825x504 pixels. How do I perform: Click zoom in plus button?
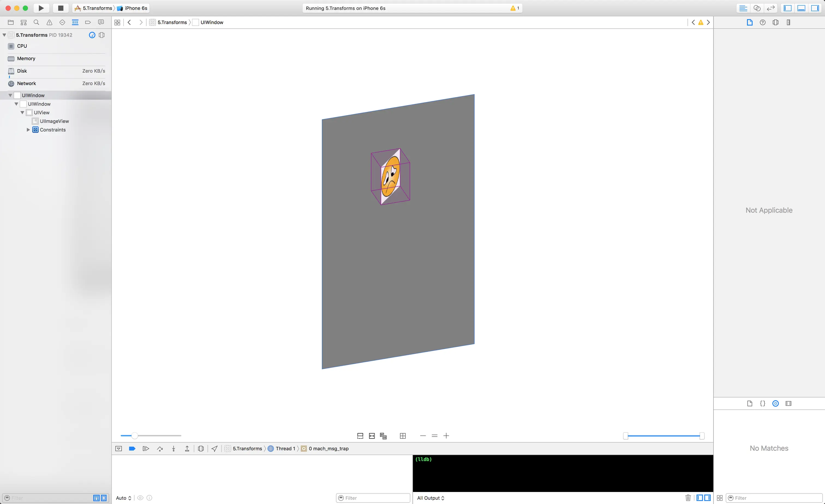pyautogui.click(x=446, y=436)
